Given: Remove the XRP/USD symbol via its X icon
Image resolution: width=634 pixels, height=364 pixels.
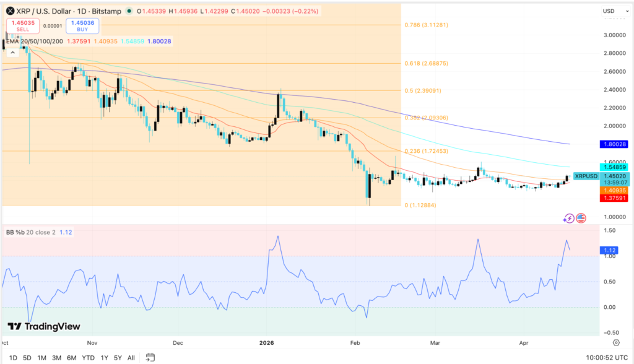Looking at the screenshot, I should (11, 11).
